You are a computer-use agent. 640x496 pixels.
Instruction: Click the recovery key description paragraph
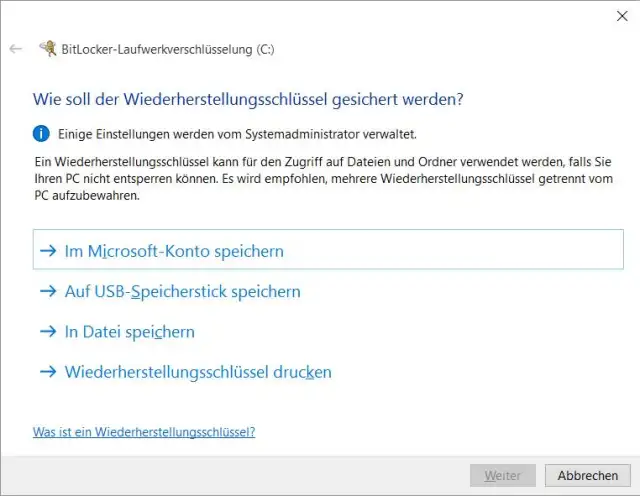(318, 178)
